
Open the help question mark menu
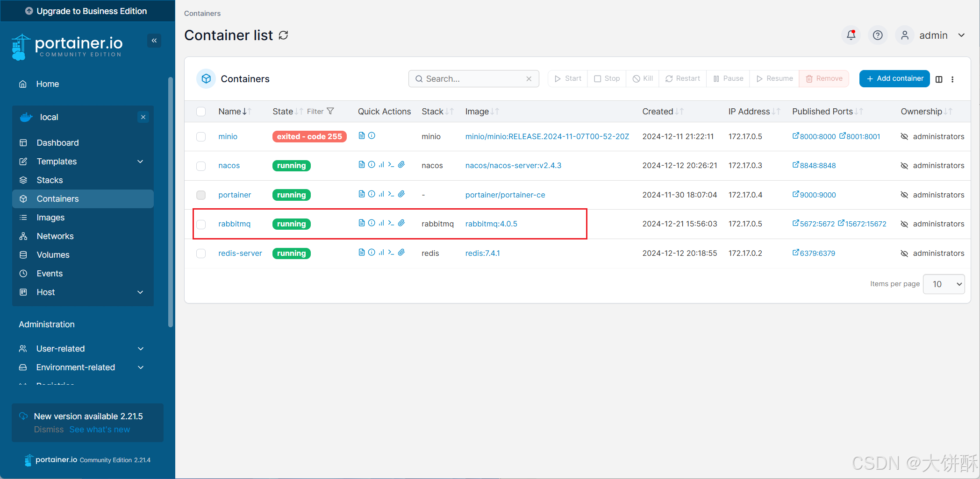878,35
